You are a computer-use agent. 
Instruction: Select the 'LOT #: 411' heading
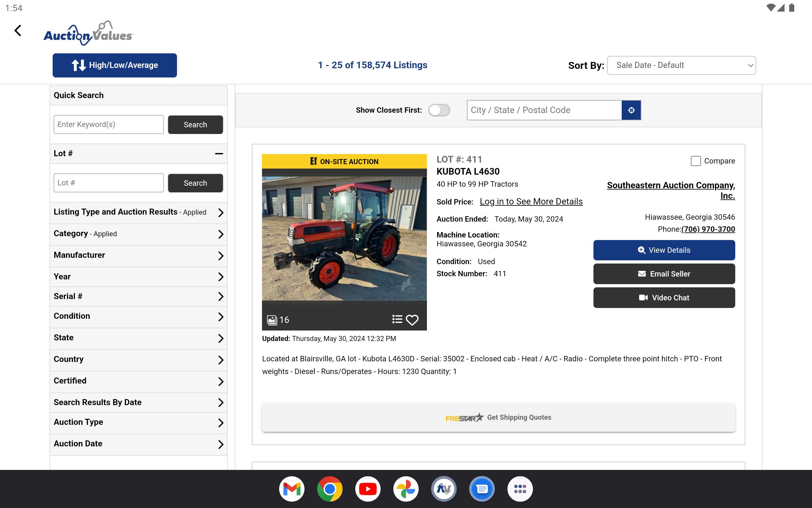[x=459, y=160]
